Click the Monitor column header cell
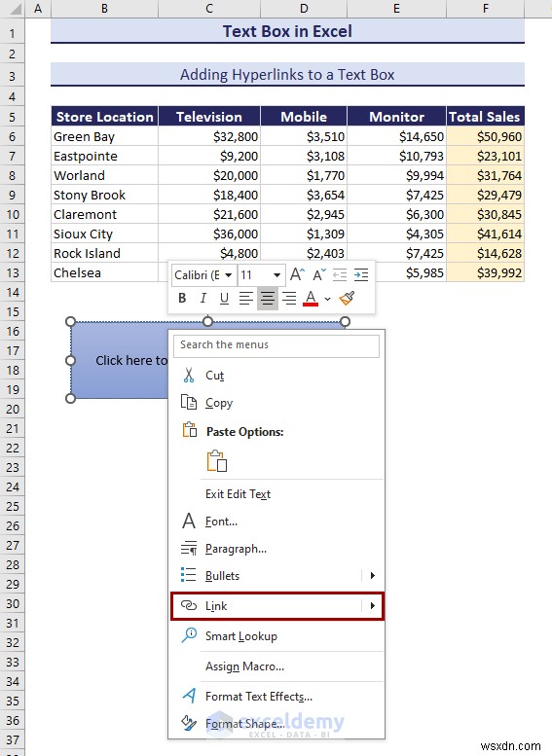Viewport: 552px width, 756px height. [x=396, y=117]
